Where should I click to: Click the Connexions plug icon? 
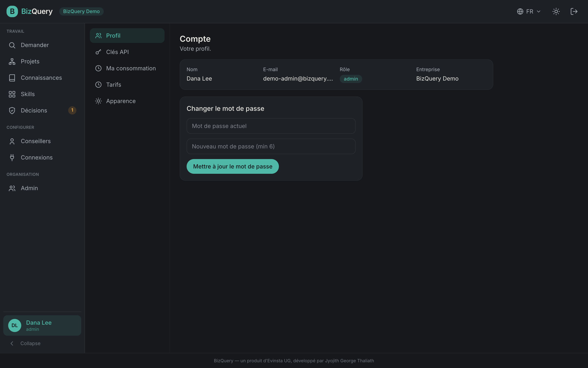12,158
